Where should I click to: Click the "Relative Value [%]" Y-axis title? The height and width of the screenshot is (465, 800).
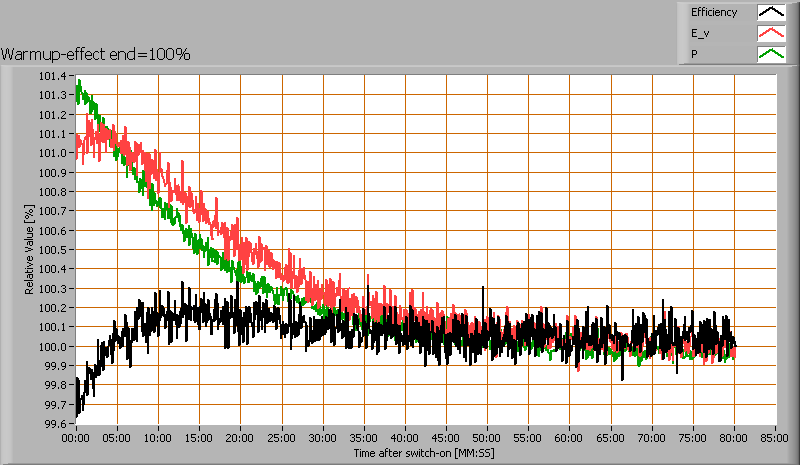30,249
